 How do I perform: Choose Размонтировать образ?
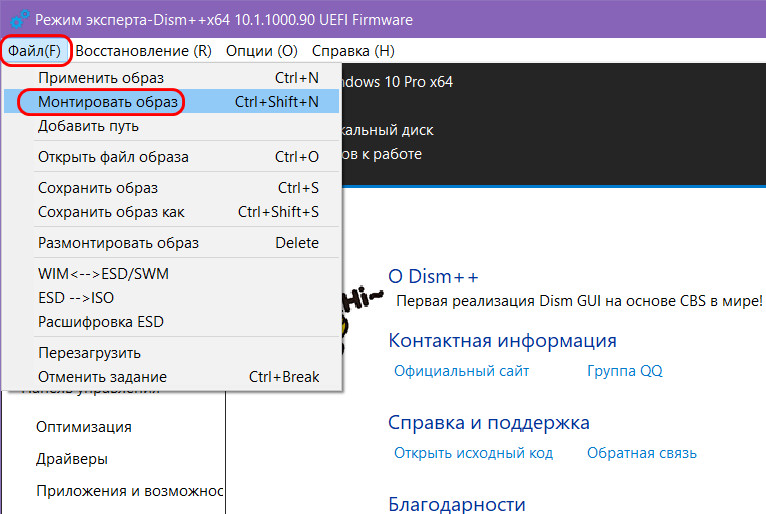tap(118, 243)
